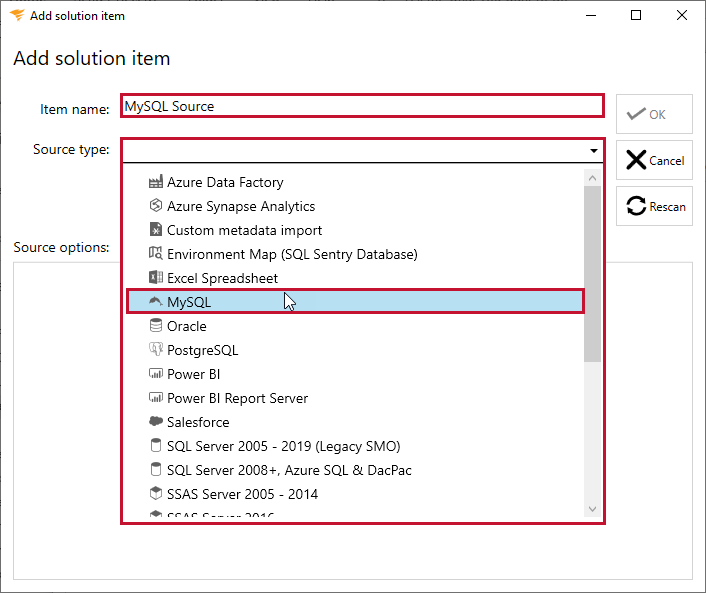Click the Power BI Report Server icon
The height and width of the screenshot is (593, 706).
click(156, 398)
